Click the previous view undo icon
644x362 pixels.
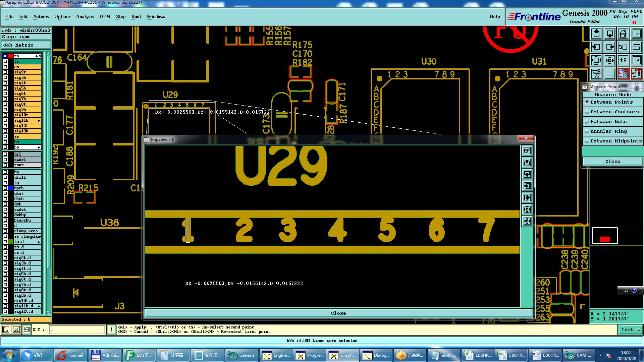[623, 47]
